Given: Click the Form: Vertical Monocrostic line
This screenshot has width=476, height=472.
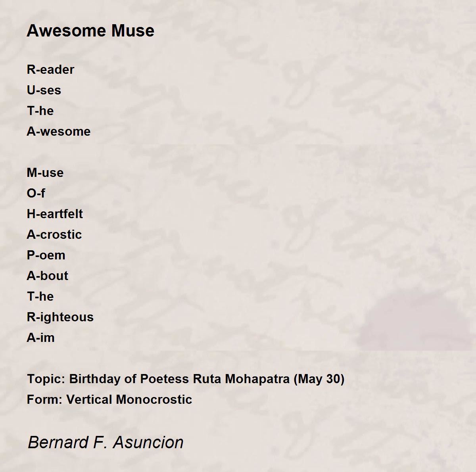Looking at the screenshot, I should click(x=109, y=399).
